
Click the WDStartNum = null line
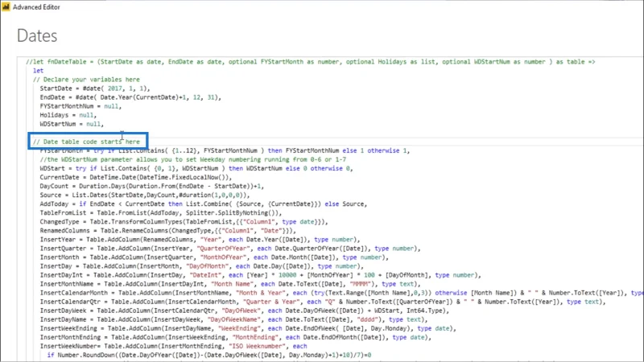(x=72, y=124)
